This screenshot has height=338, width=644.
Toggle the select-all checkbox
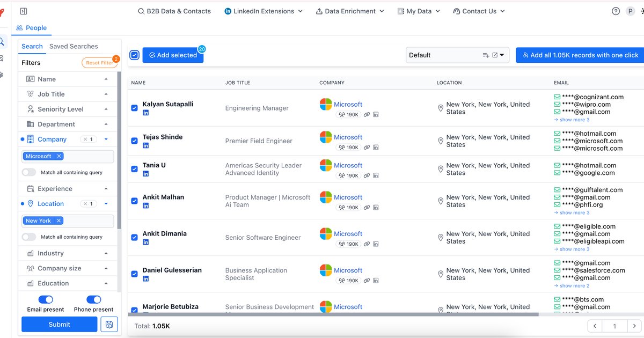(134, 55)
